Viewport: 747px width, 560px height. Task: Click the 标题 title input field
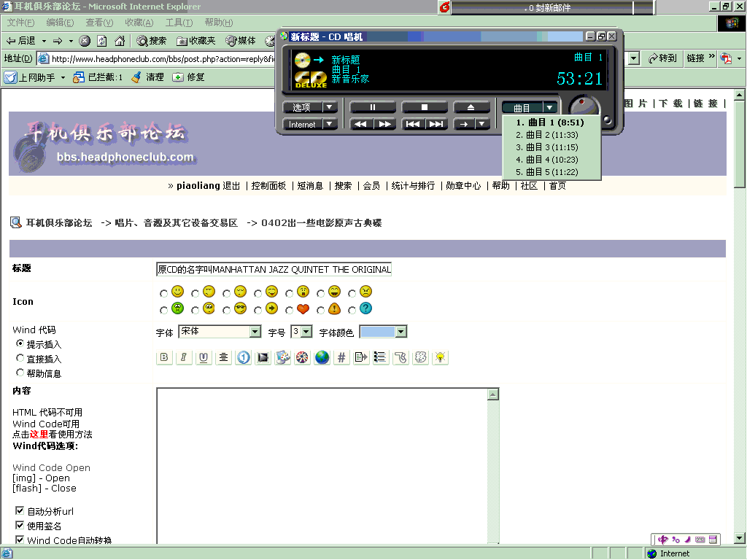(274, 270)
